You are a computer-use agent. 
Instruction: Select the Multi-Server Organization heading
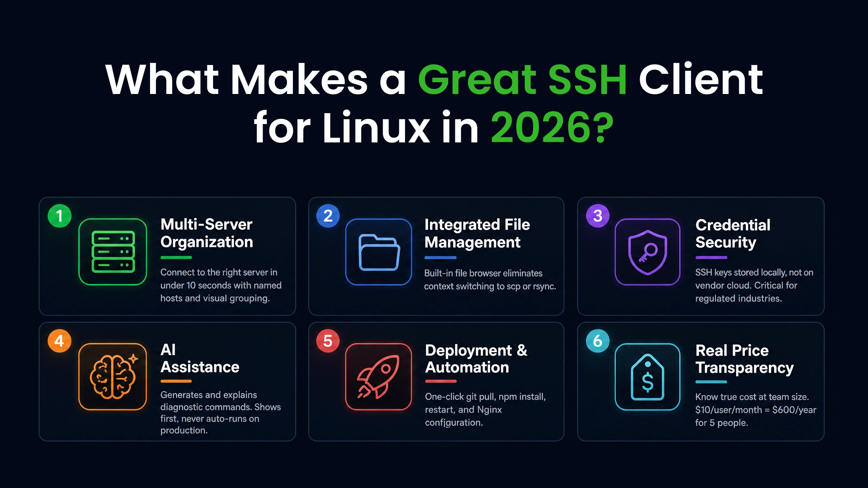click(x=207, y=233)
